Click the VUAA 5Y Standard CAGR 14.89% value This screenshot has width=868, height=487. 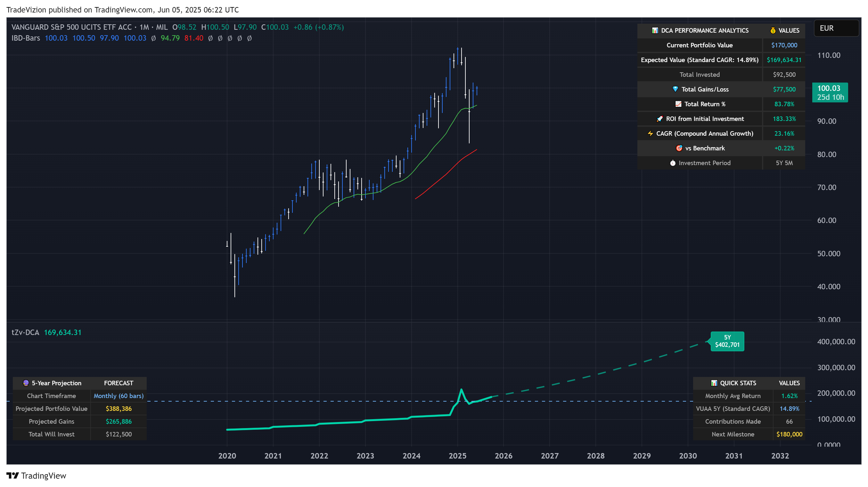(x=789, y=409)
